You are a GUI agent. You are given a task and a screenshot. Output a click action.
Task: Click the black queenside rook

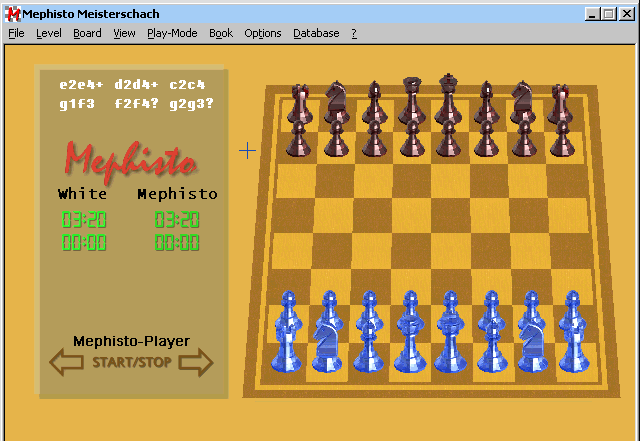pos(299,103)
